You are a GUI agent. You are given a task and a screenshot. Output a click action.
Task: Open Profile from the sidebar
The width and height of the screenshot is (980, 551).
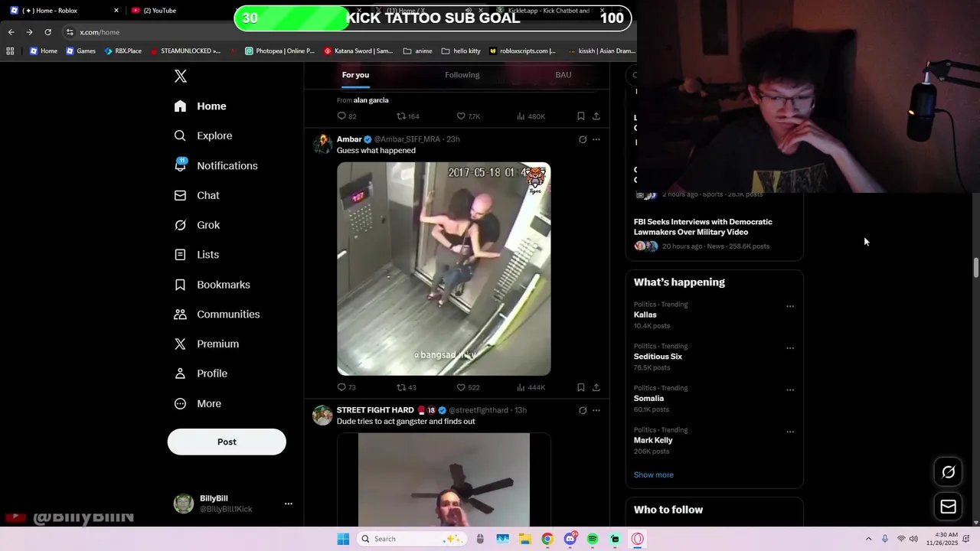201,373
